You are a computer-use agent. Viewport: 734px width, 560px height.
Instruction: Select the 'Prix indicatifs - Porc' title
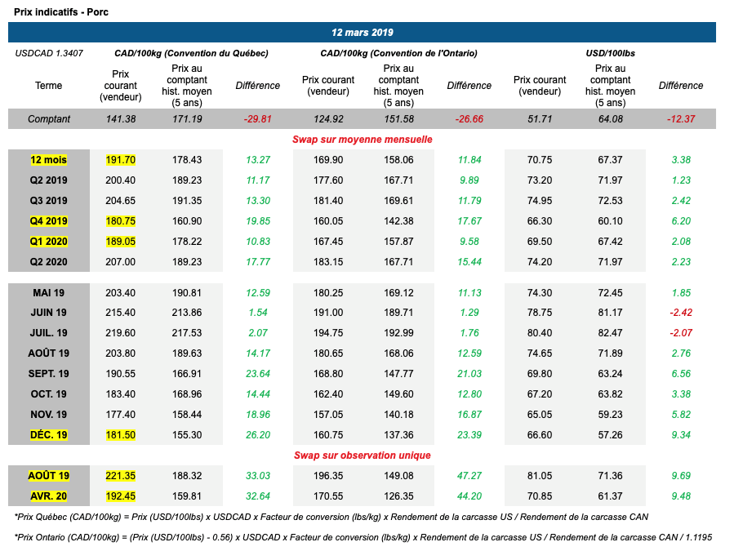point(61,11)
